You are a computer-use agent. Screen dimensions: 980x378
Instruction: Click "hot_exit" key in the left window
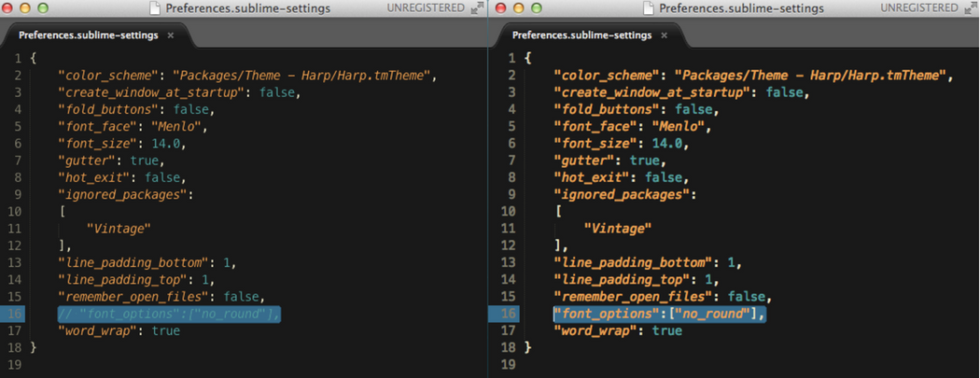coord(95,177)
